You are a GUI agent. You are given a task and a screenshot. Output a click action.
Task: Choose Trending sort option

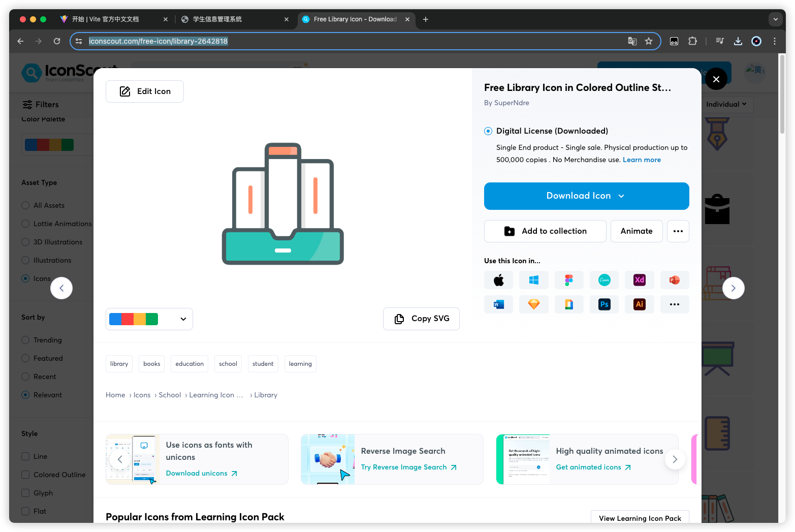tap(25, 340)
